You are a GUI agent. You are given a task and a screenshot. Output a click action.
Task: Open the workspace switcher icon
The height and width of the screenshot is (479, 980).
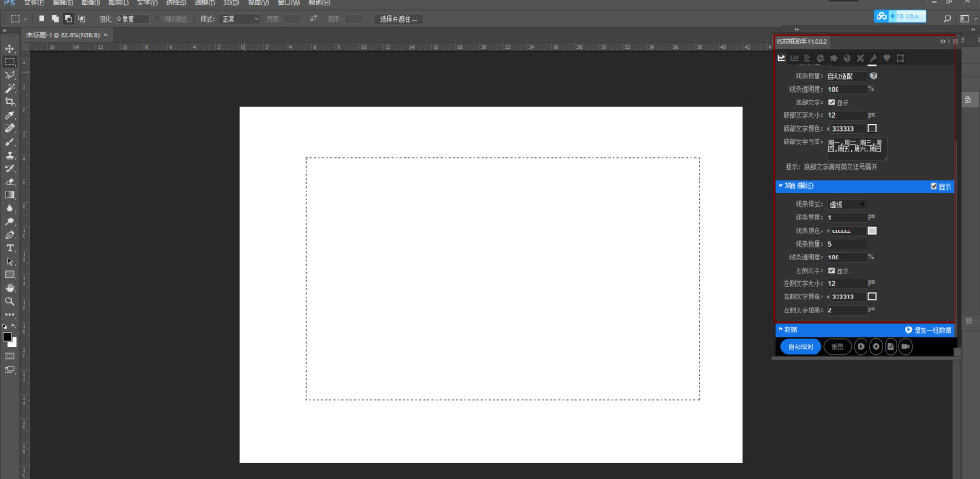965,19
